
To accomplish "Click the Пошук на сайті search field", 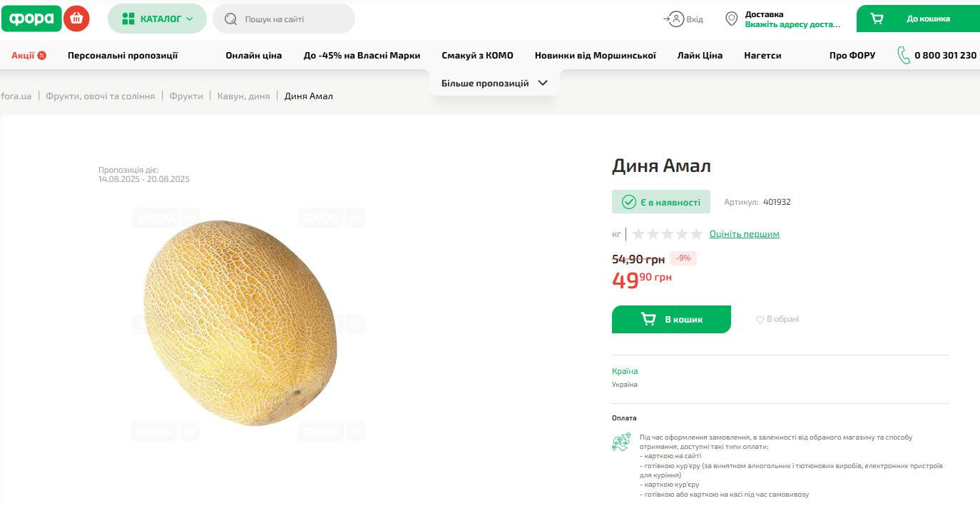I will (x=292, y=19).
